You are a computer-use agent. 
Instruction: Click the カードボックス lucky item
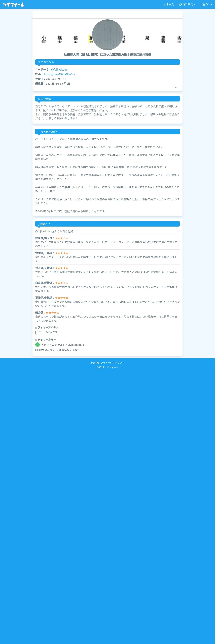(48, 332)
